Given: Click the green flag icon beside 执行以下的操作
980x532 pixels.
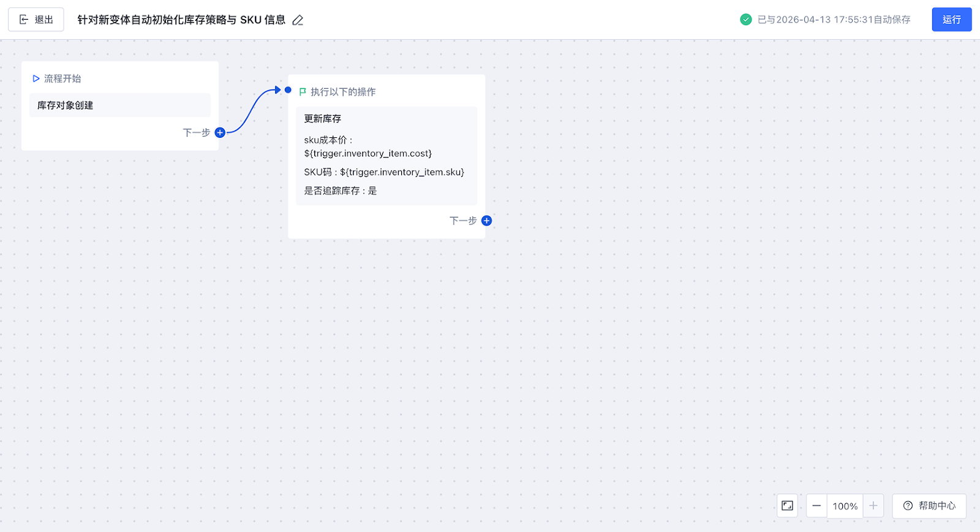Looking at the screenshot, I should (303, 92).
